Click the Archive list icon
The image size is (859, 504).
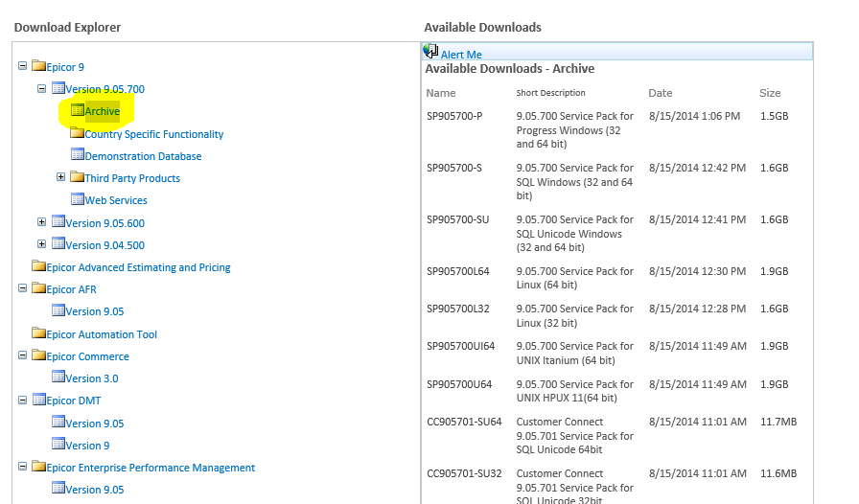(x=78, y=109)
